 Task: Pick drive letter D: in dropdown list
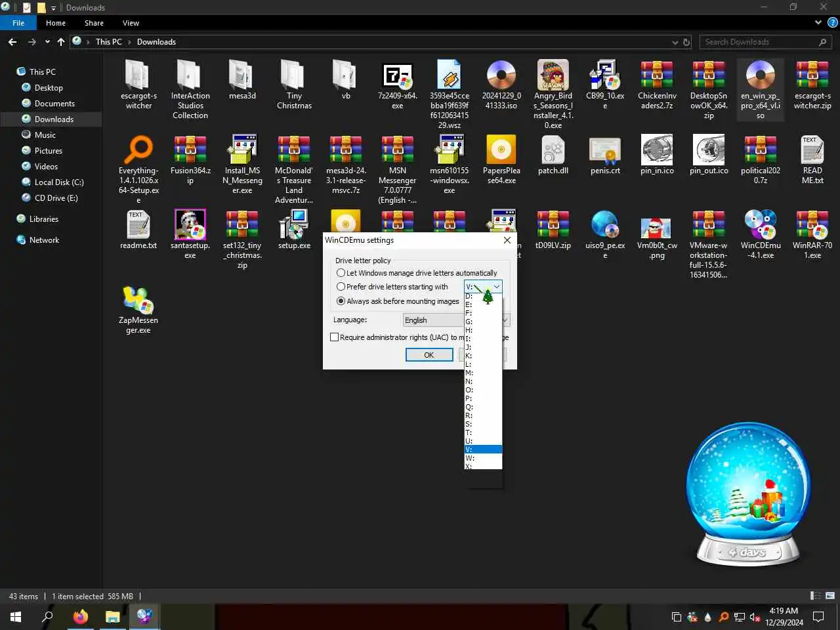coord(483,296)
